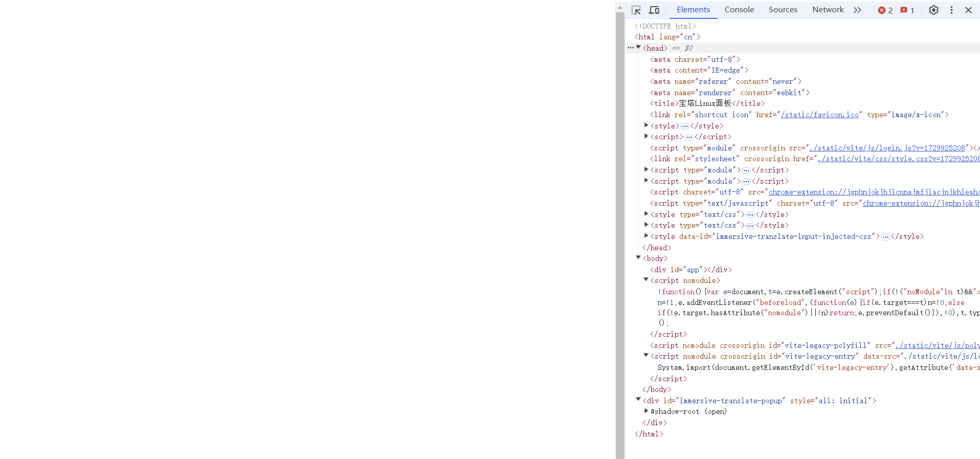Open the vite-legacy-polyfill src link
This screenshot has height=459, width=980.
(938, 345)
